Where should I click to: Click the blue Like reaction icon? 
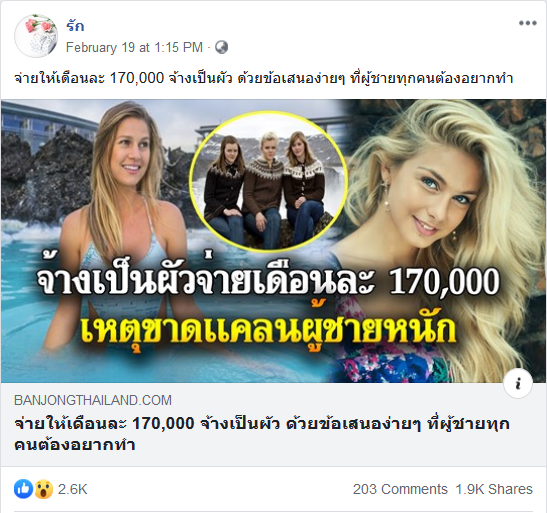pyautogui.click(x=23, y=489)
